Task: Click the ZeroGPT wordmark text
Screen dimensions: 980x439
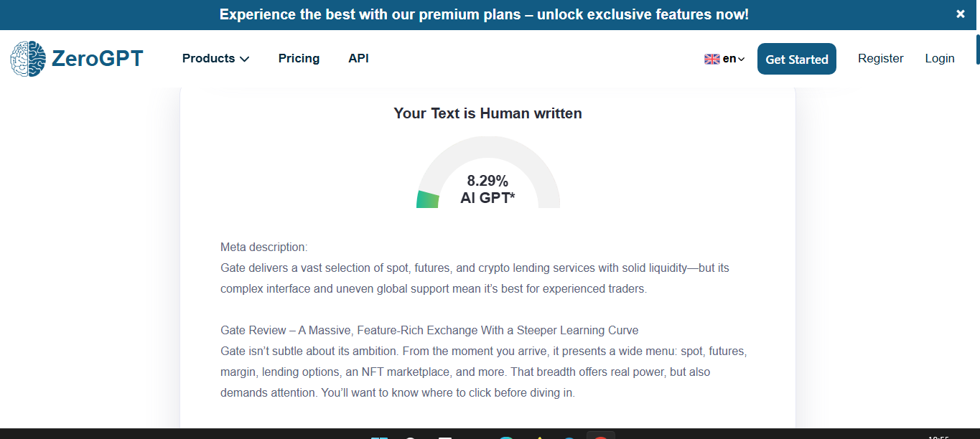Action: point(98,59)
